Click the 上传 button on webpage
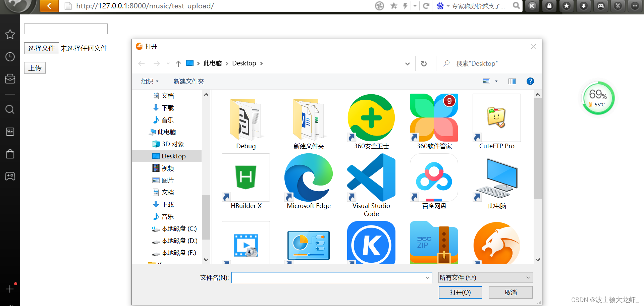The height and width of the screenshot is (306, 644). [x=35, y=68]
